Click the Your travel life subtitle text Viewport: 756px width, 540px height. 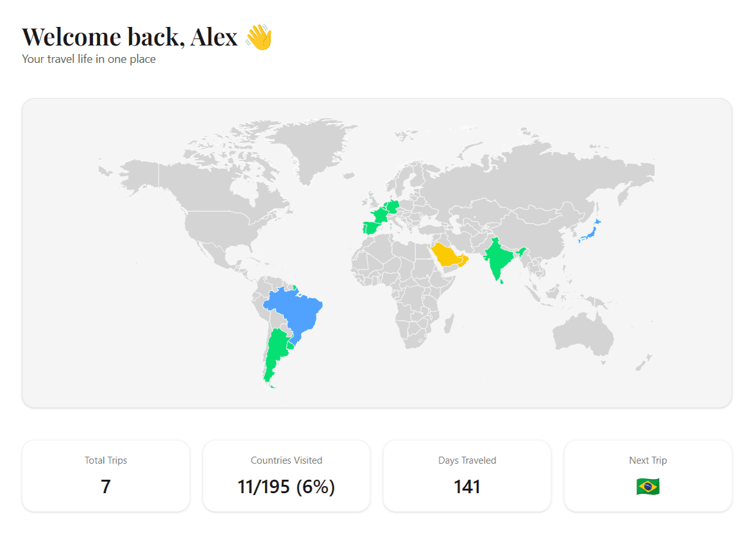point(89,58)
